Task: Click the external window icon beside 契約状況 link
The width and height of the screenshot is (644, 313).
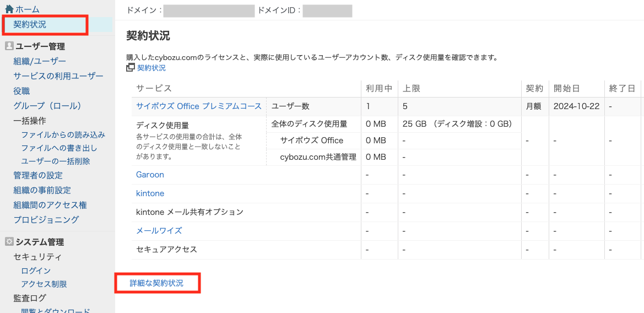Action: click(x=131, y=68)
